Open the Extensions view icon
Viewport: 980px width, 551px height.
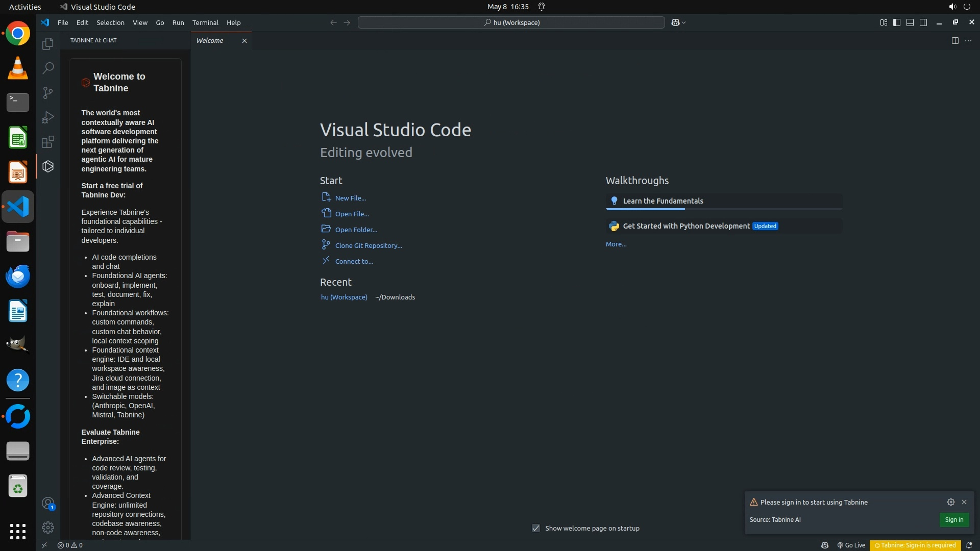48,142
